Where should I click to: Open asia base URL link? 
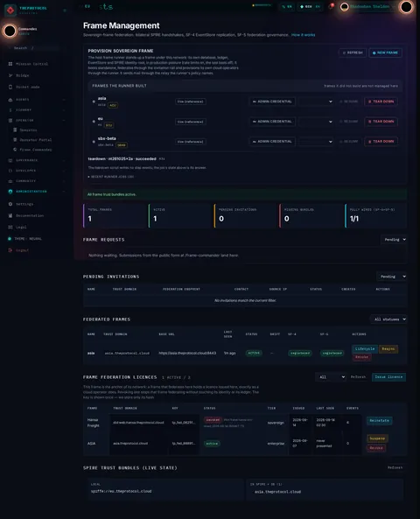[187, 354]
